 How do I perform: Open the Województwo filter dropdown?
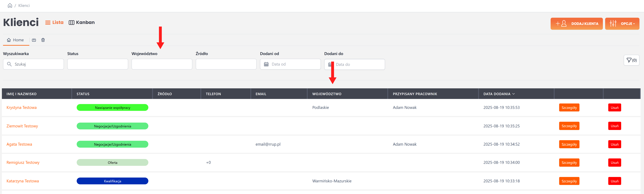pyautogui.click(x=162, y=64)
